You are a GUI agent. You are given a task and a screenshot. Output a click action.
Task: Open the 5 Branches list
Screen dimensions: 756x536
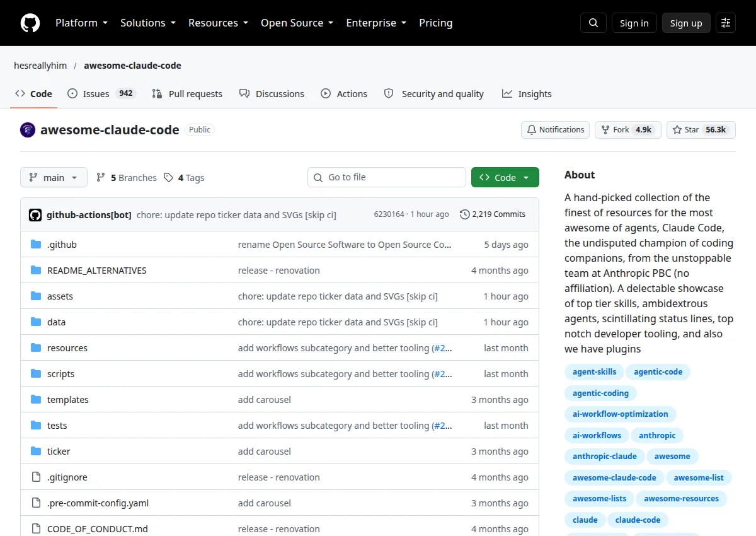[x=127, y=178]
